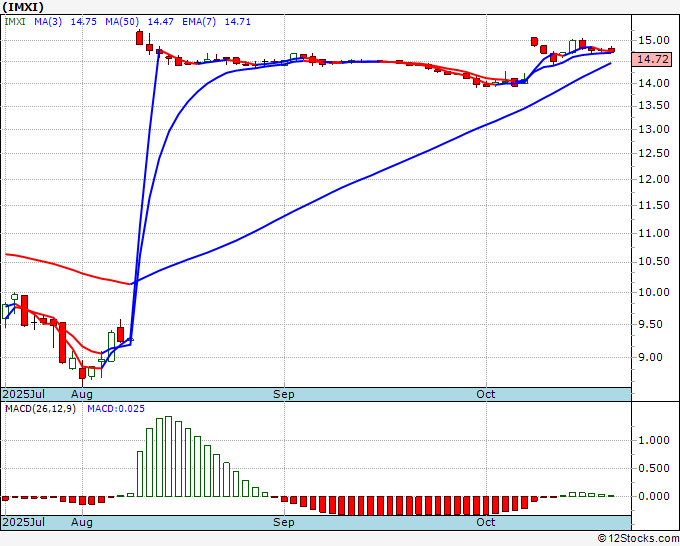Click the tallest green MACD histogram bar

click(x=168, y=456)
